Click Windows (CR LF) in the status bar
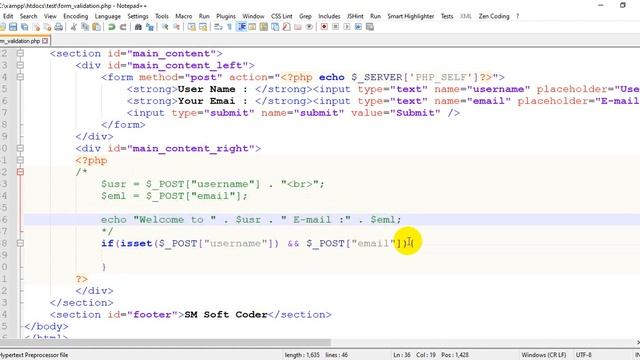The width and height of the screenshot is (640, 360). coord(544,355)
